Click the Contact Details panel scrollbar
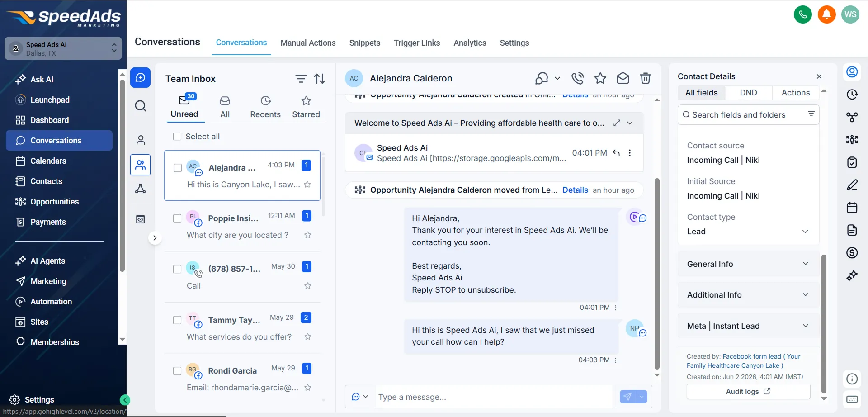The width and height of the screenshot is (868, 417). click(824, 323)
